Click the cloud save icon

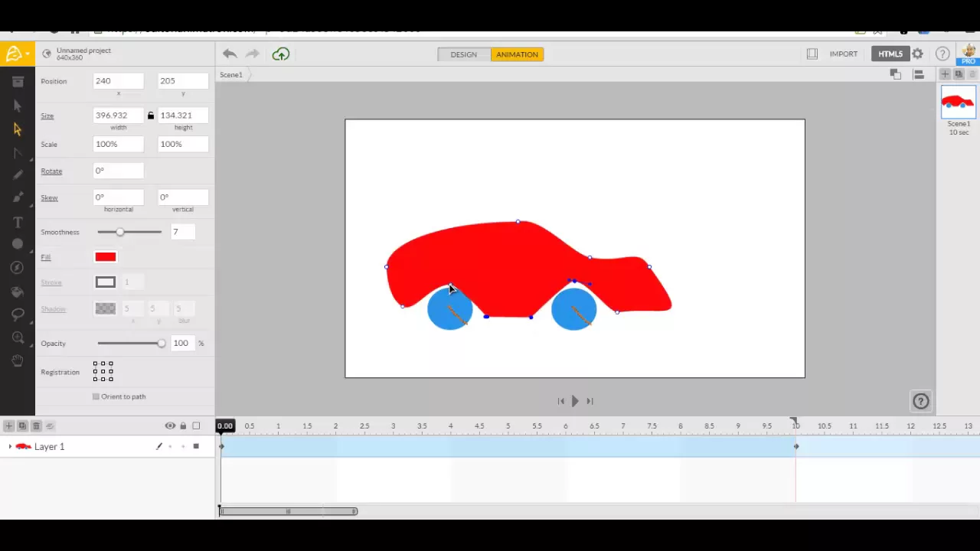coord(281,54)
